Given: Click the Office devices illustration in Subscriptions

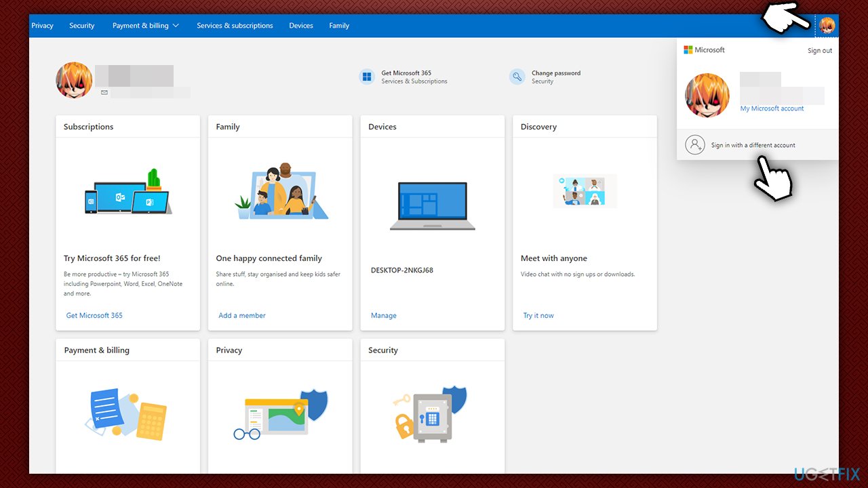Looking at the screenshot, I should click(127, 192).
